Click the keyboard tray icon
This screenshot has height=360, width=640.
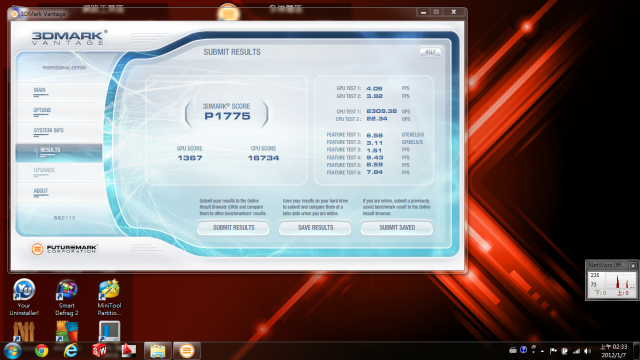[513, 350]
